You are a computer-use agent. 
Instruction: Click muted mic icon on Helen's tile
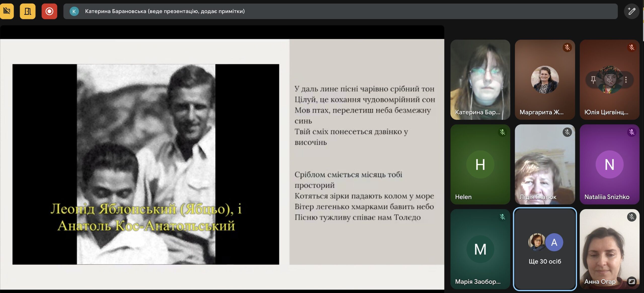pyautogui.click(x=502, y=132)
